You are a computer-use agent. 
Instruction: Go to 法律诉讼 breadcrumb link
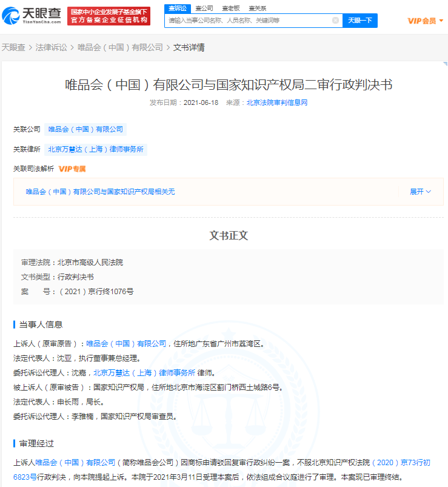point(52,47)
